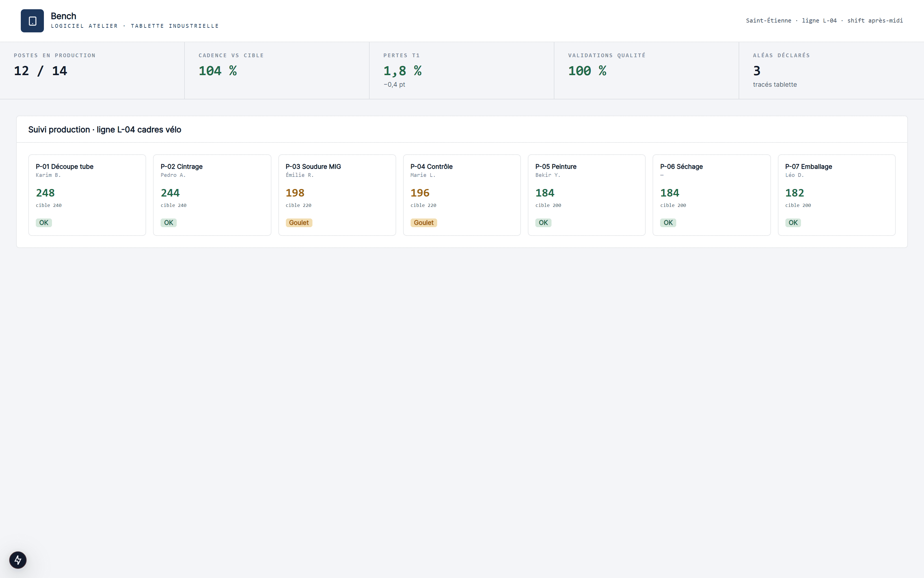This screenshot has width=924, height=578.
Task: Click the Goulet badge on P-03 Soudure MIG
Action: click(299, 223)
